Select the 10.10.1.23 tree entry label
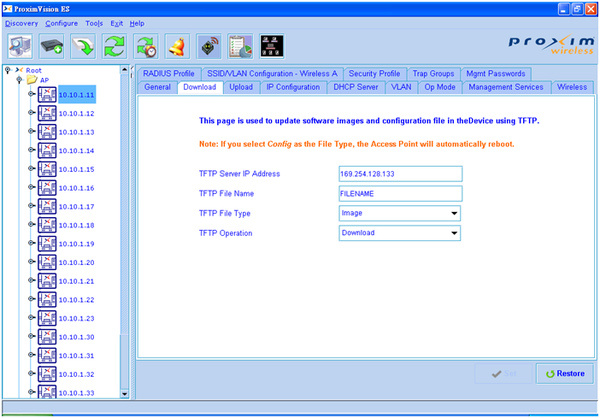Screen dimensions: 600x418 point(77,318)
